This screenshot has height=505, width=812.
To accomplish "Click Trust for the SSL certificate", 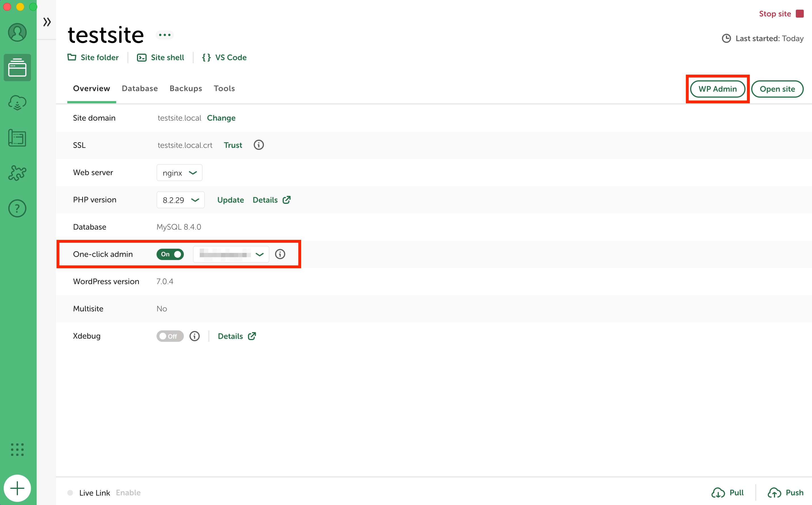I will 233,145.
